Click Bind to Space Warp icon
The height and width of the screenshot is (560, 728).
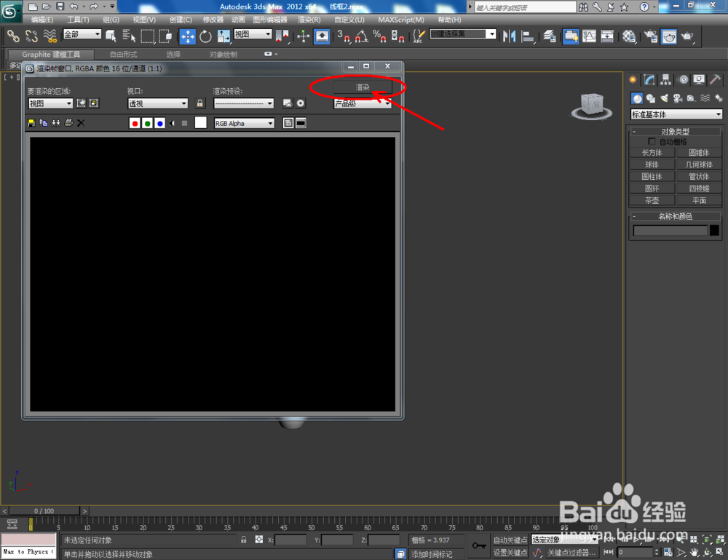(x=50, y=36)
